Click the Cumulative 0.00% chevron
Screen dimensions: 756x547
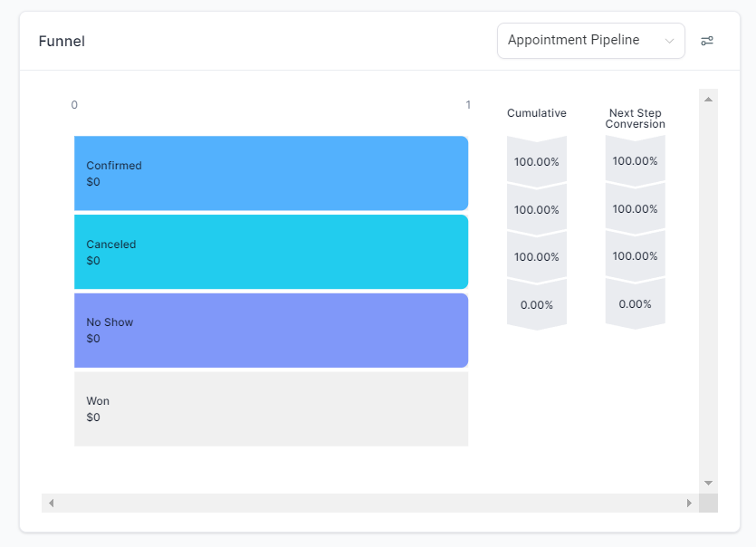[537, 305]
